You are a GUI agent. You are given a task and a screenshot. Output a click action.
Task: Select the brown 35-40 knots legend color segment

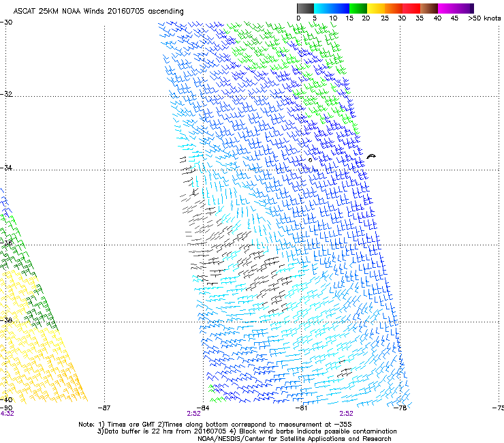pyautogui.click(x=429, y=8)
